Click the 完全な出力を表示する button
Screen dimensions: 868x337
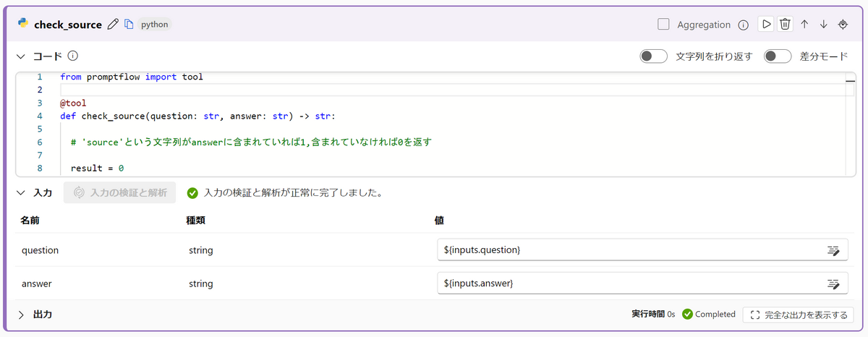(799, 315)
